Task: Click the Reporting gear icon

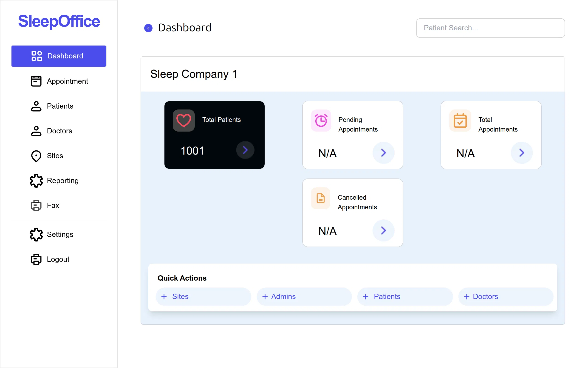Action: (36, 181)
